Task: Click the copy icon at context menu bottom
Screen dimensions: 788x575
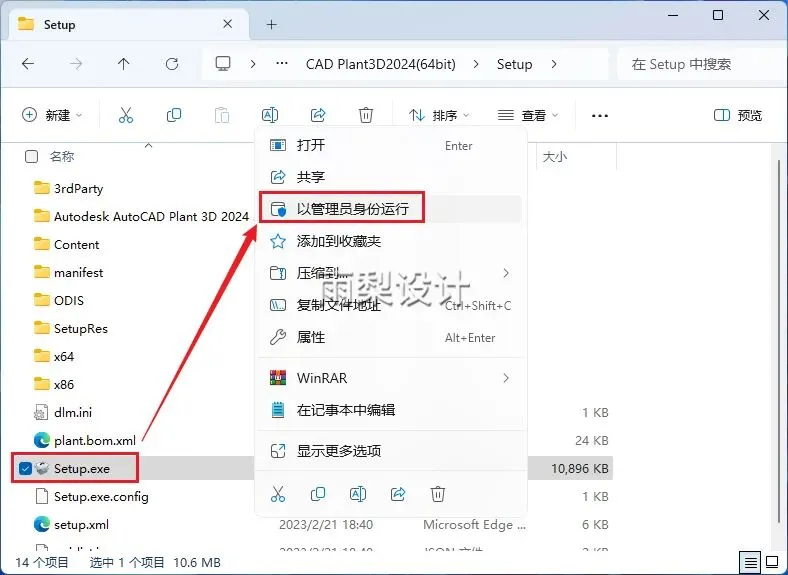Action: click(x=318, y=494)
